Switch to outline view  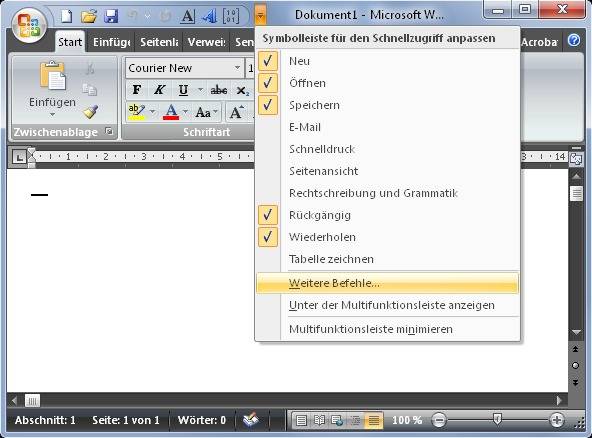pos(355,420)
